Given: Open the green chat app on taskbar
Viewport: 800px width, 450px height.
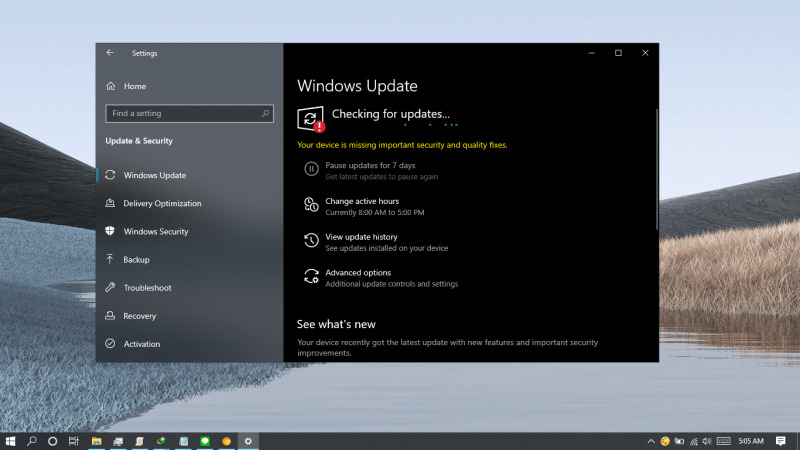Looking at the screenshot, I should click(205, 441).
